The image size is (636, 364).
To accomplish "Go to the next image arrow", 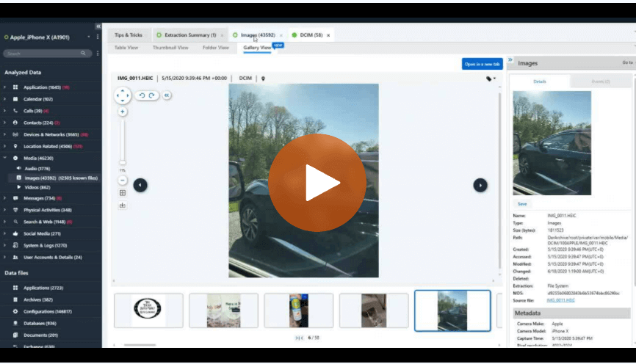I will click(480, 185).
